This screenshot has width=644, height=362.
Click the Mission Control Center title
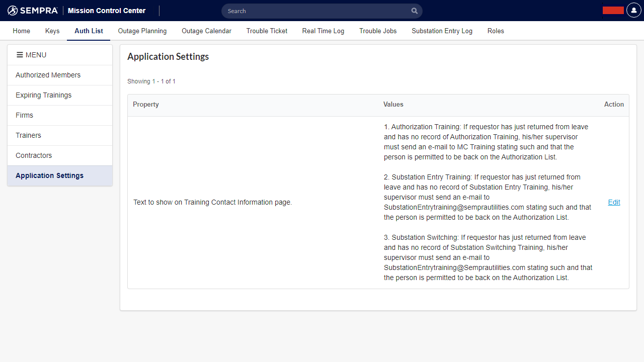(x=107, y=11)
